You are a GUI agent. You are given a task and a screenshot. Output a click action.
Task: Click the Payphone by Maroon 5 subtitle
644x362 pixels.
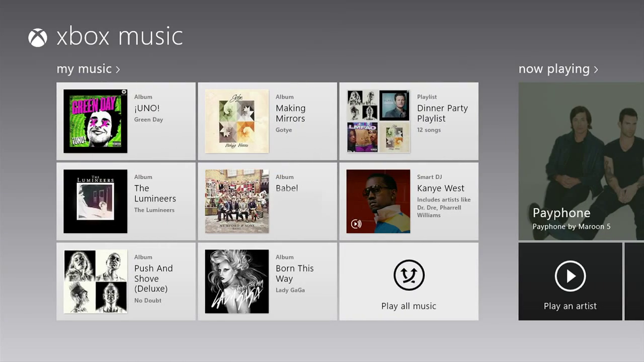coord(571,227)
